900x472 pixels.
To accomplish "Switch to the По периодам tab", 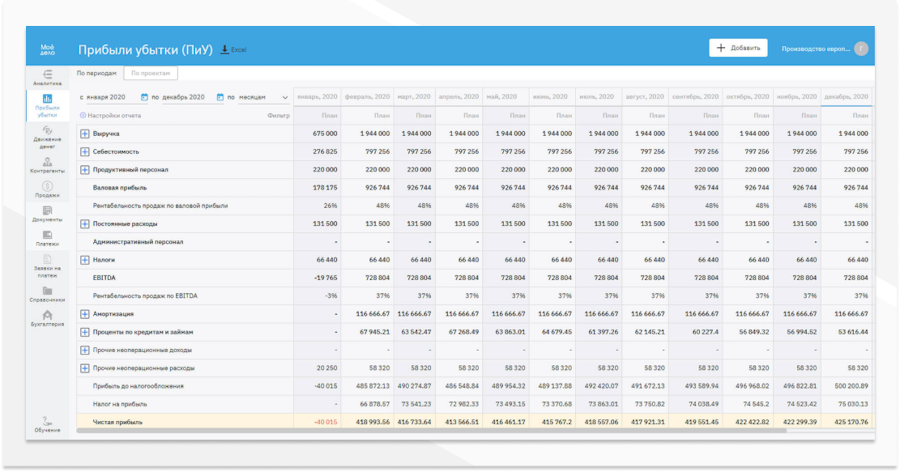I will [96, 73].
